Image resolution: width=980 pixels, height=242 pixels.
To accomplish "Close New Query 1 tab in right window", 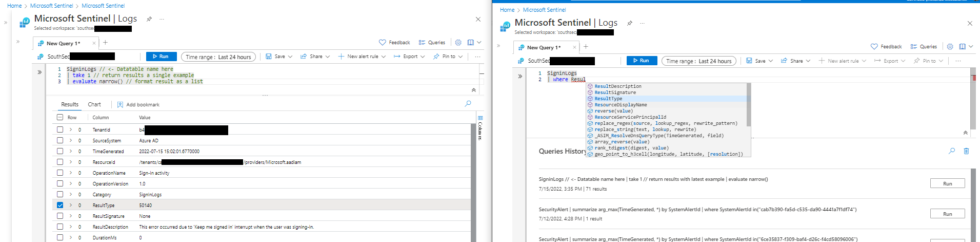I will pyautogui.click(x=574, y=47).
